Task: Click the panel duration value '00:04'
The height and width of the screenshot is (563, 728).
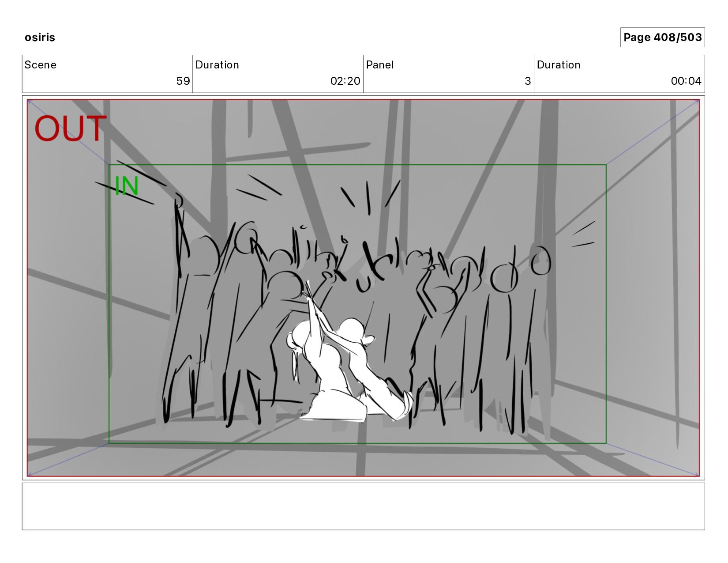Action: click(x=686, y=81)
